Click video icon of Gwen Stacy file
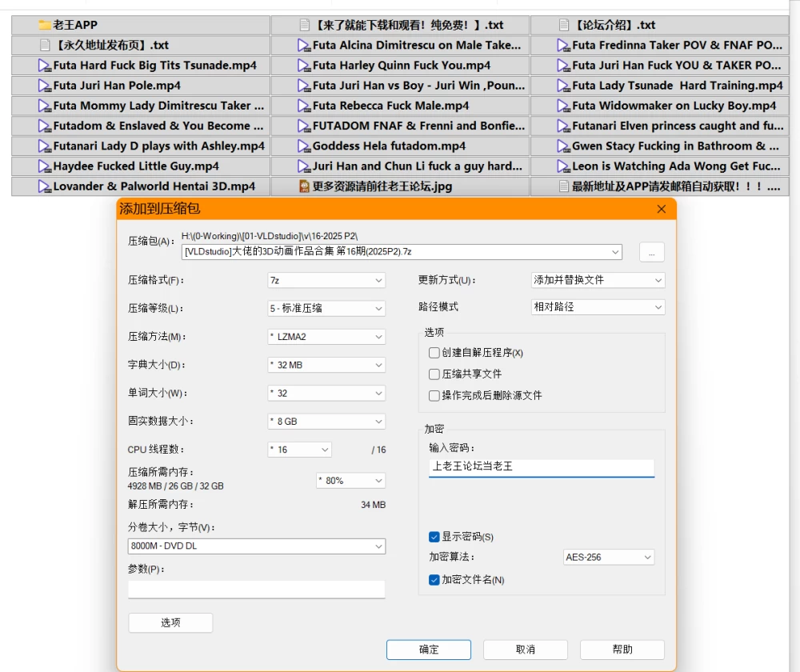This screenshot has height=672, width=800. (x=564, y=146)
